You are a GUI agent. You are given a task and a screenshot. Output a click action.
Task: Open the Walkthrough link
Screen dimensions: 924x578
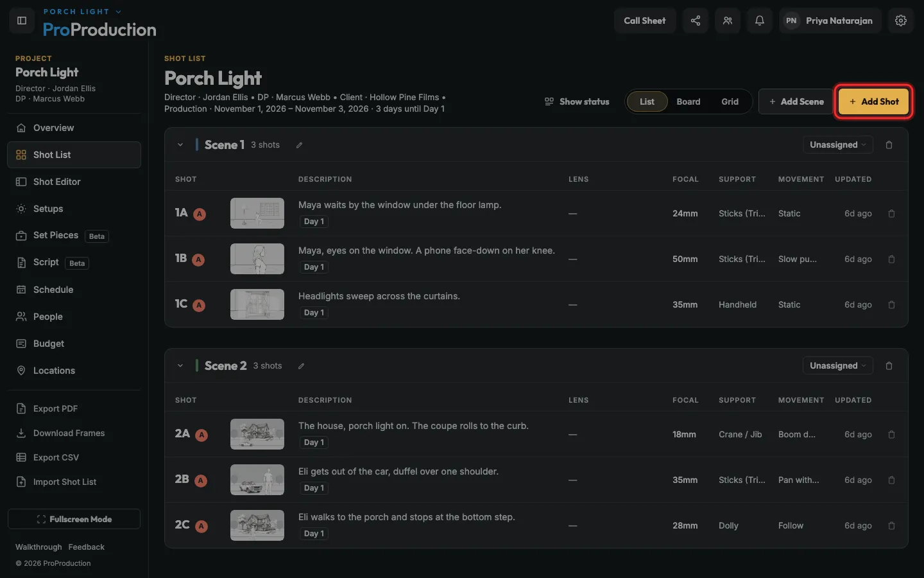click(x=38, y=547)
